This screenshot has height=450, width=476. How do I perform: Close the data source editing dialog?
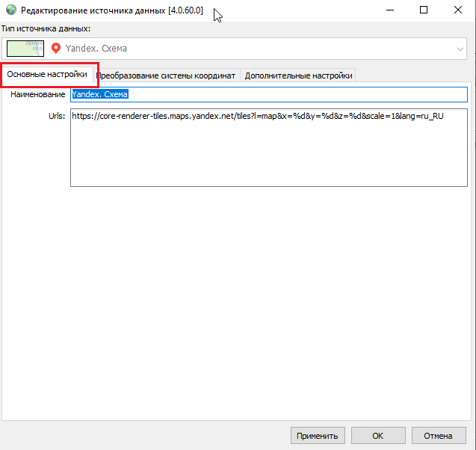tap(458, 10)
